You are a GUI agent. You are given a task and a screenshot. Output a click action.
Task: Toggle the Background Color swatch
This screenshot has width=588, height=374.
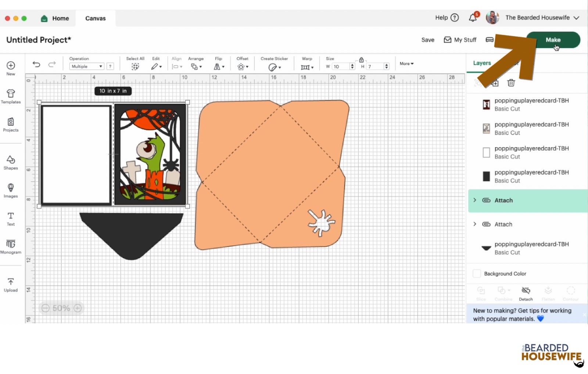[x=477, y=274]
